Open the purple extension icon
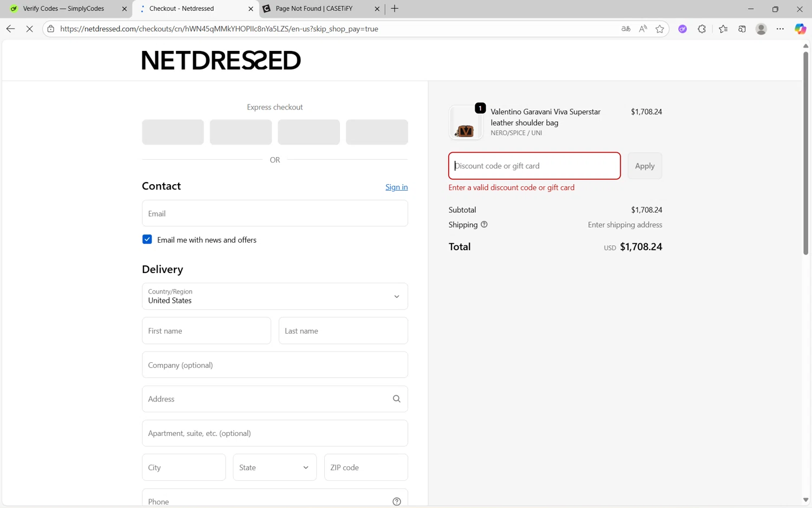The height and width of the screenshot is (508, 812). click(683, 29)
